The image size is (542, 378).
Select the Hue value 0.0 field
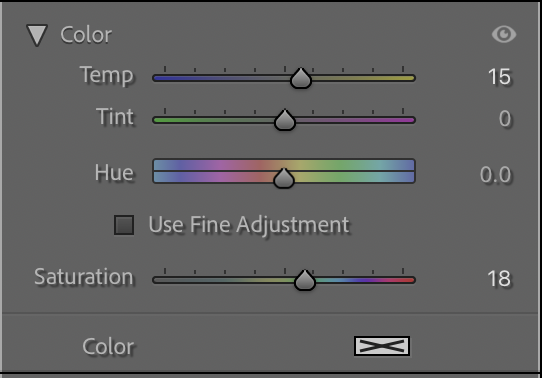[x=495, y=174]
